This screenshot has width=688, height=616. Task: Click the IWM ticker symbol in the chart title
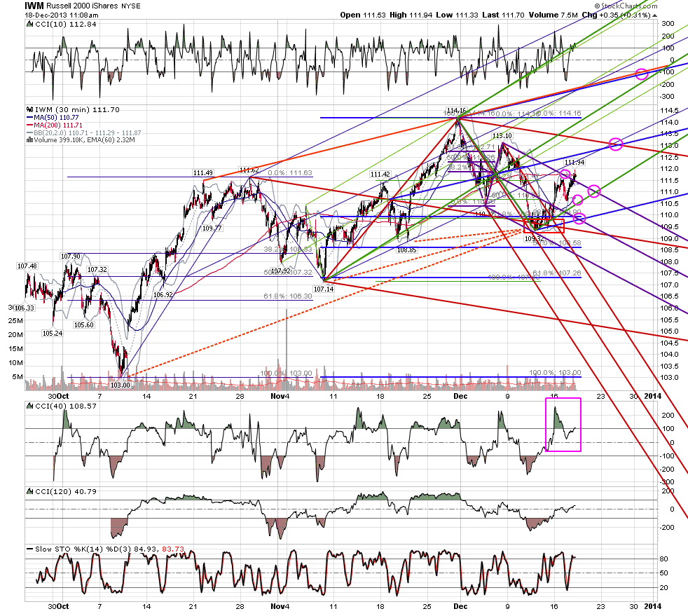(x=34, y=6)
